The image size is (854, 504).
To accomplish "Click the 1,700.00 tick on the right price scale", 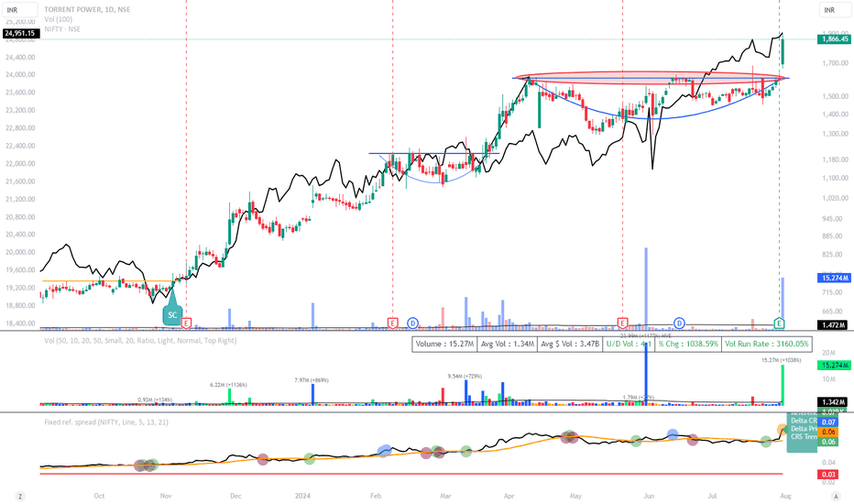I will 836,63.
